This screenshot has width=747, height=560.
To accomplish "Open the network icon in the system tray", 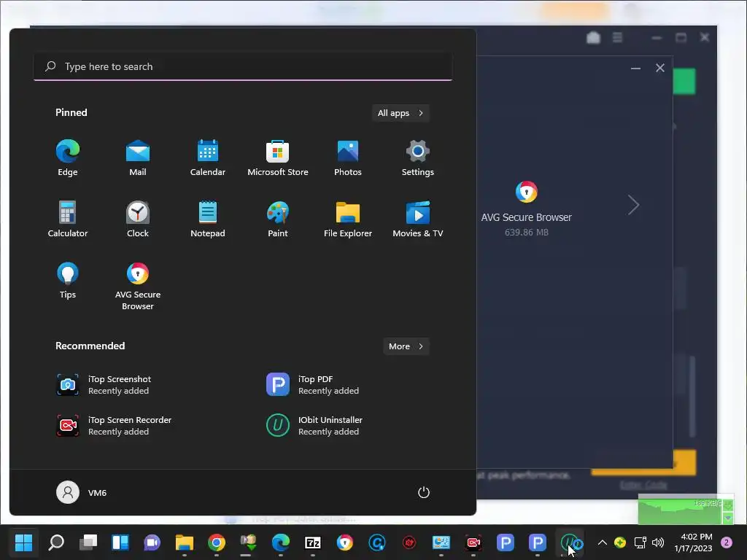I will click(x=640, y=542).
